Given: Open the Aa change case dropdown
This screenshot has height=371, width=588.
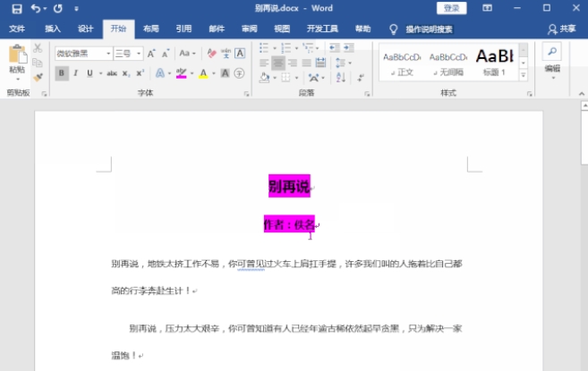Looking at the screenshot, I should pyautogui.click(x=187, y=54).
